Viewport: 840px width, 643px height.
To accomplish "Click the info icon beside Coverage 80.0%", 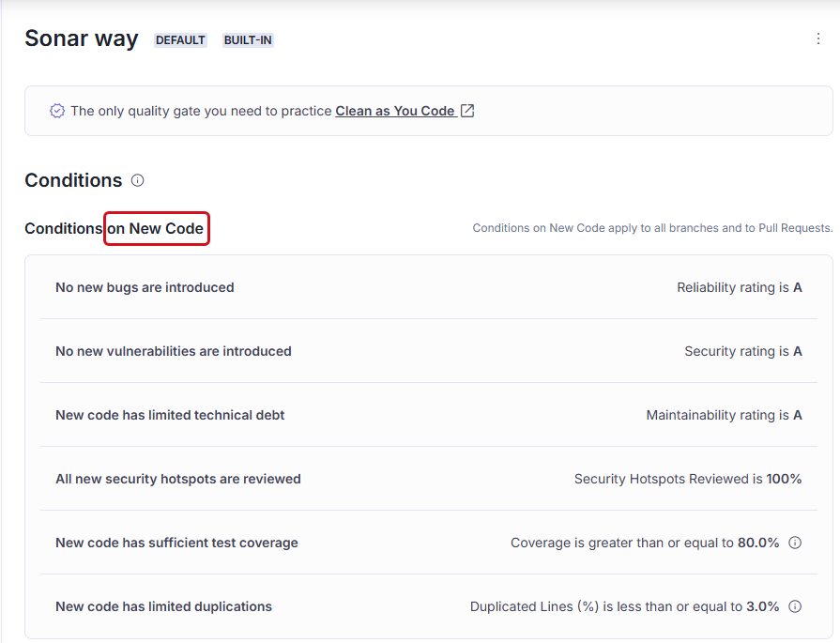I will click(795, 543).
